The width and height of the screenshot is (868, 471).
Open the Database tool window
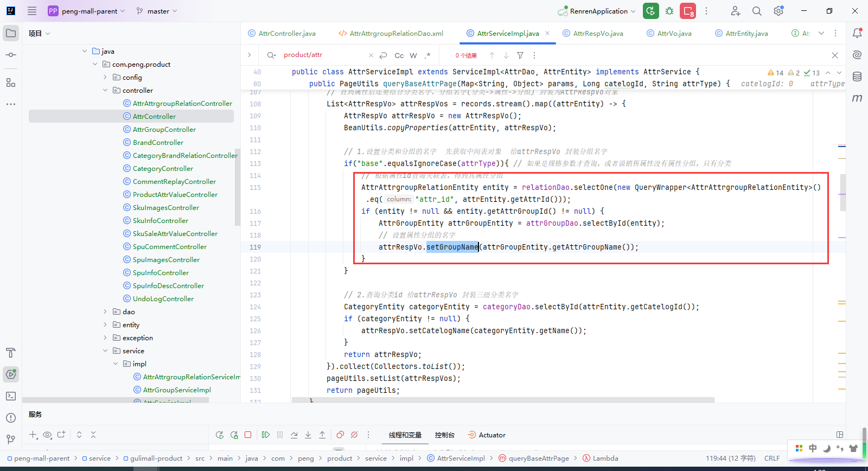857,77
